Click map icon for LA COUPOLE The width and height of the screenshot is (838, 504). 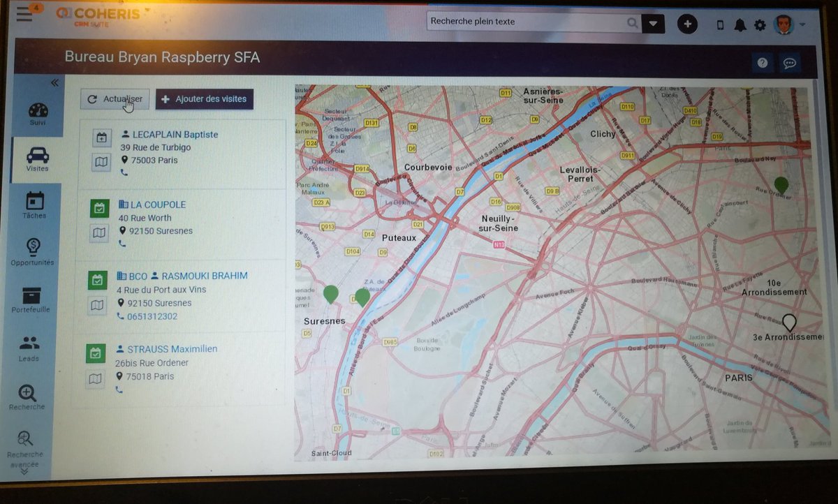click(99, 233)
